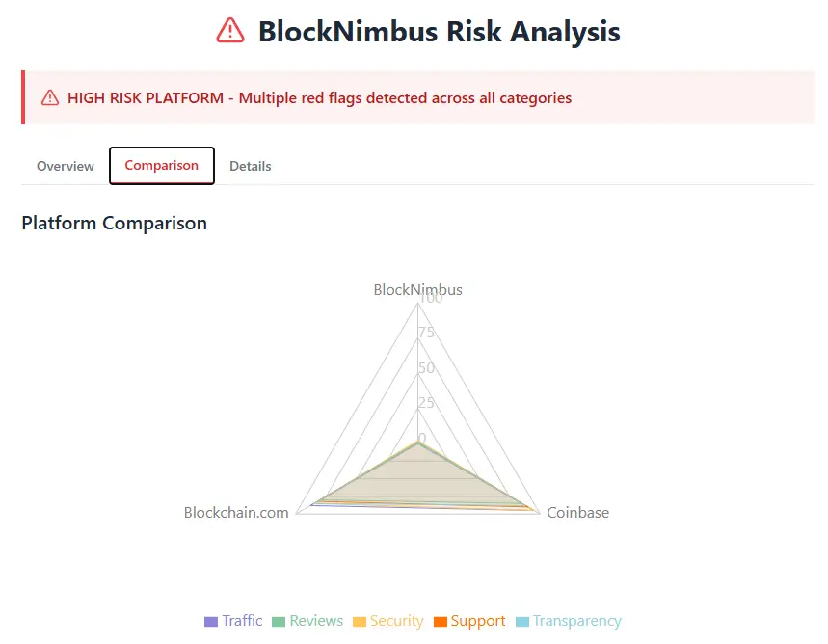
Task: Expand the Support legend entry
Action: tap(478, 621)
